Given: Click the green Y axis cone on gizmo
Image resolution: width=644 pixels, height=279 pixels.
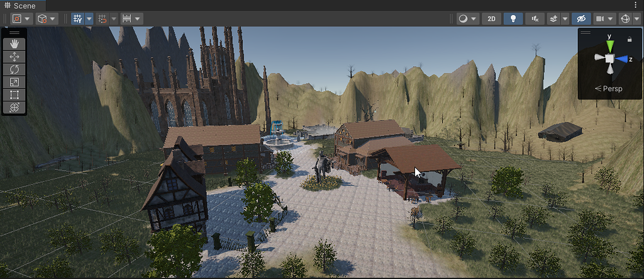Looking at the screenshot, I should 610,46.
